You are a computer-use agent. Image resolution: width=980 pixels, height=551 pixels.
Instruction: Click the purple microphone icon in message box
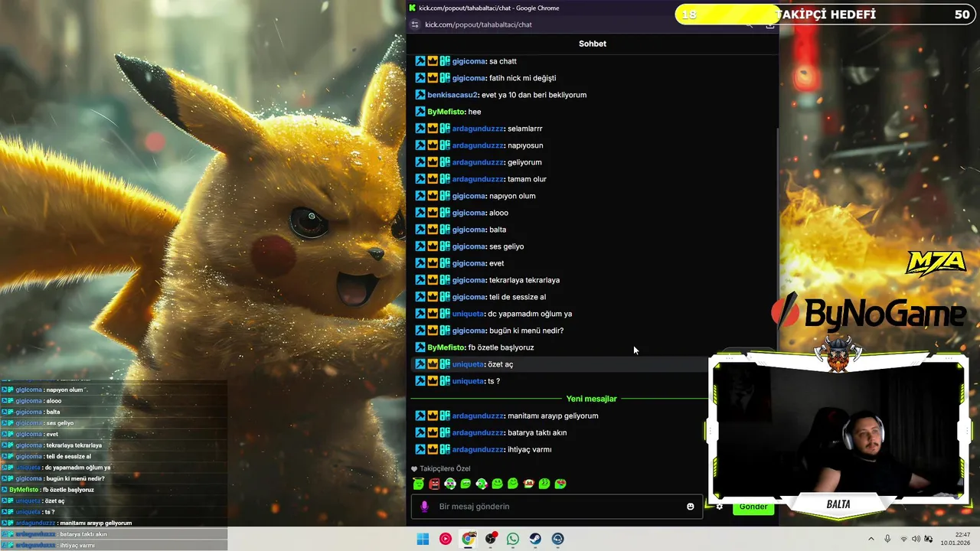click(x=424, y=507)
